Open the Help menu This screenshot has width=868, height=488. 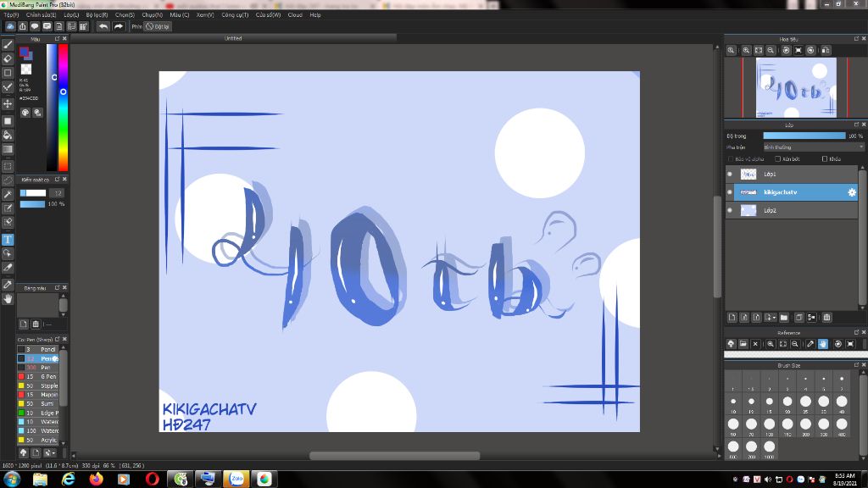(315, 15)
